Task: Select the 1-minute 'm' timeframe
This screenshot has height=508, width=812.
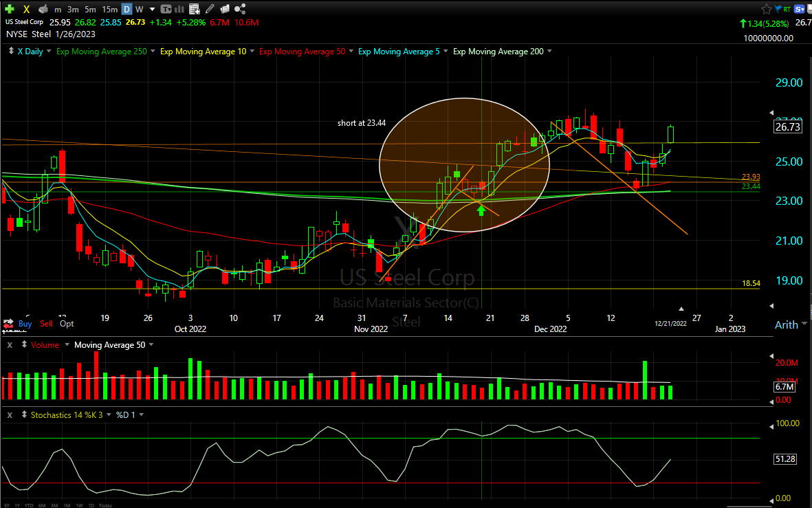Action: tap(58, 10)
